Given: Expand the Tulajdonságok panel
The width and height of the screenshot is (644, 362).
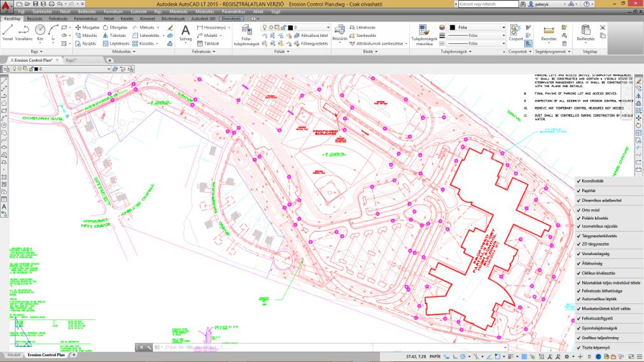Looking at the screenshot, I should (456, 52).
